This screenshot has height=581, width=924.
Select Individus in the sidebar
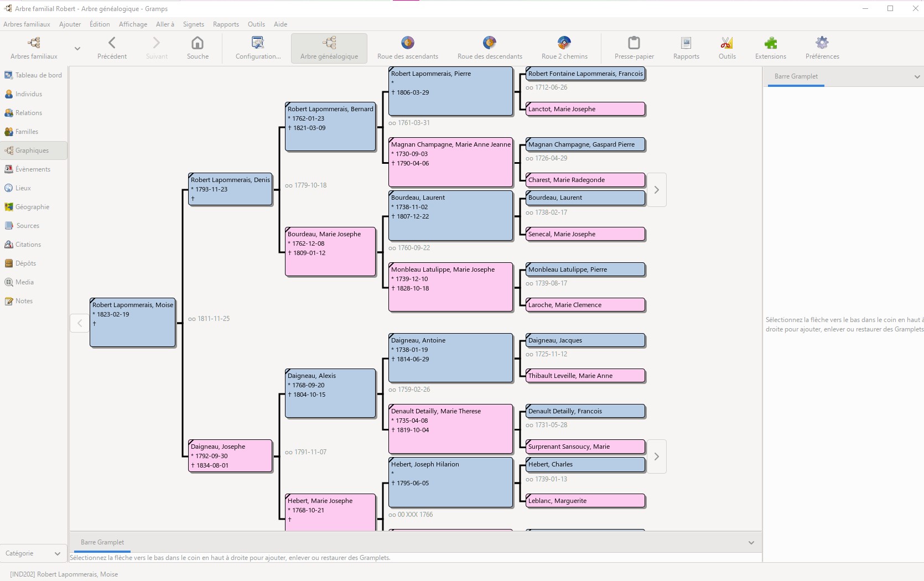[x=29, y=94]
